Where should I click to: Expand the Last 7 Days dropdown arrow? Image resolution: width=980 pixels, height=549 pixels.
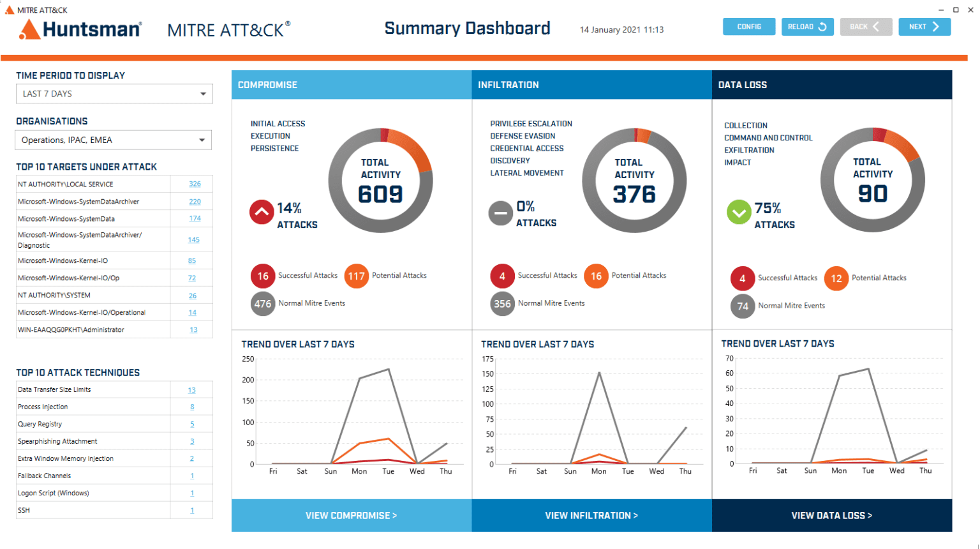click(x=205, y=93)
